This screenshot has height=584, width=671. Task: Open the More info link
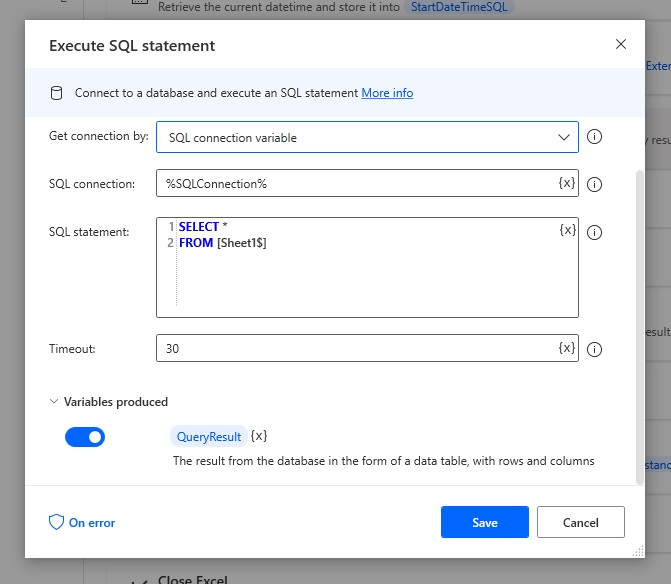tap(387, 93)
